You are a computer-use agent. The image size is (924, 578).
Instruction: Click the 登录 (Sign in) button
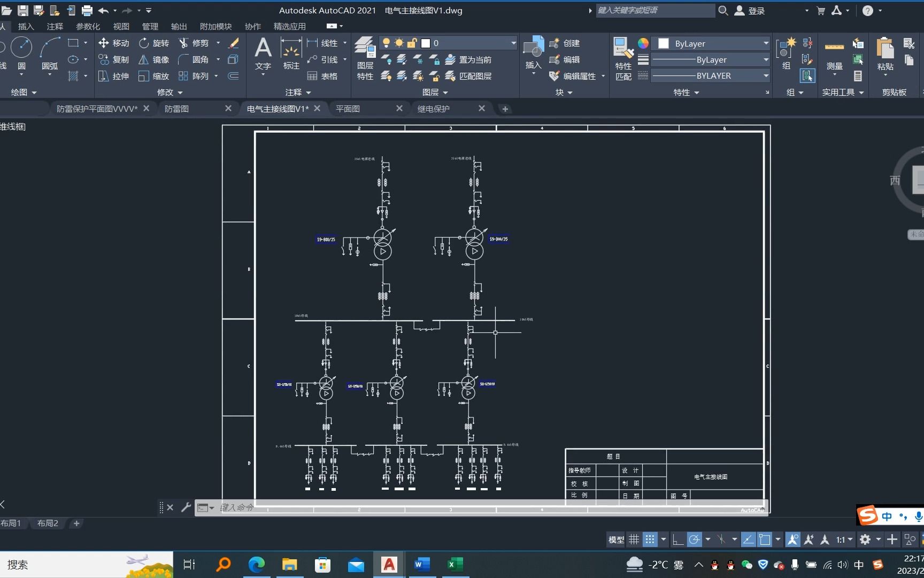(x=750, y=10)
